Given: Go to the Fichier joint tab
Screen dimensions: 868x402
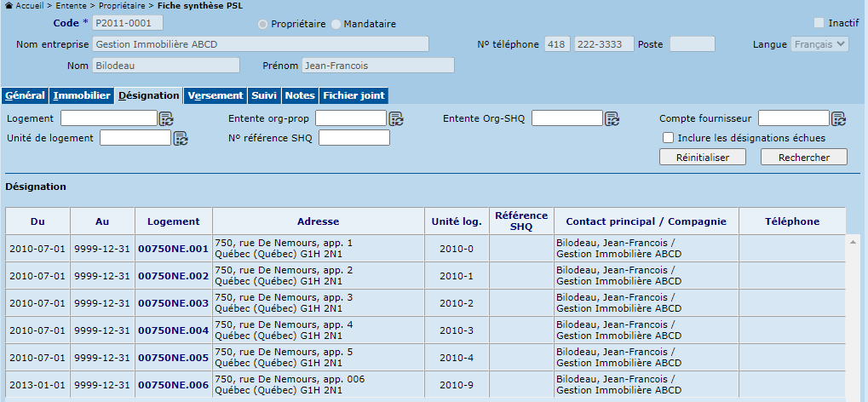Looking at the screenshot, I should point(353,96).
